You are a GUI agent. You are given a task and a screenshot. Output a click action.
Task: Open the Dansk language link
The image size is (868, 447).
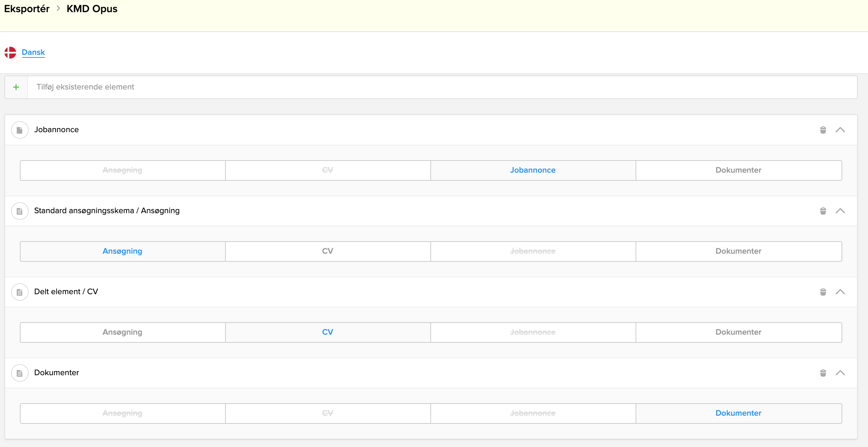pos(33,52)
